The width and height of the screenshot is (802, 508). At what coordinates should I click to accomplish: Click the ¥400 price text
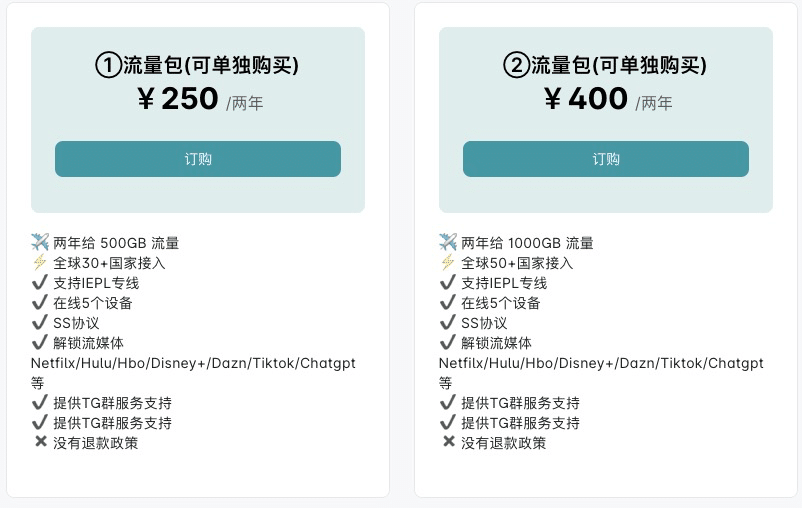pos(586,98)
